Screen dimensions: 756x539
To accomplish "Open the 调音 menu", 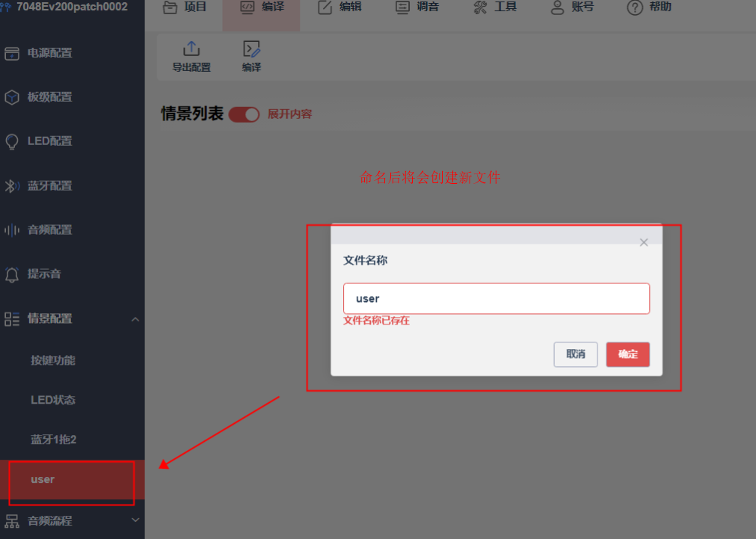I will coord(417,7).
